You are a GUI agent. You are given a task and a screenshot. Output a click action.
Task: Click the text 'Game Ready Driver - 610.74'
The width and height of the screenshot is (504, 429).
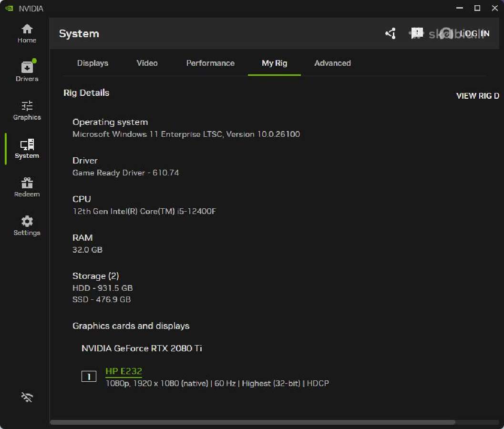coord(126,173)
